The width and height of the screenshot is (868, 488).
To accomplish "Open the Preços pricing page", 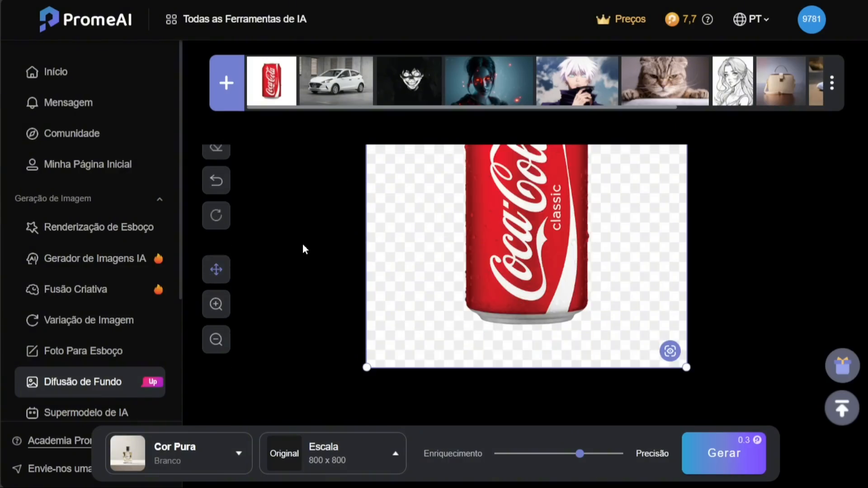I will click(x=621, y=19).
